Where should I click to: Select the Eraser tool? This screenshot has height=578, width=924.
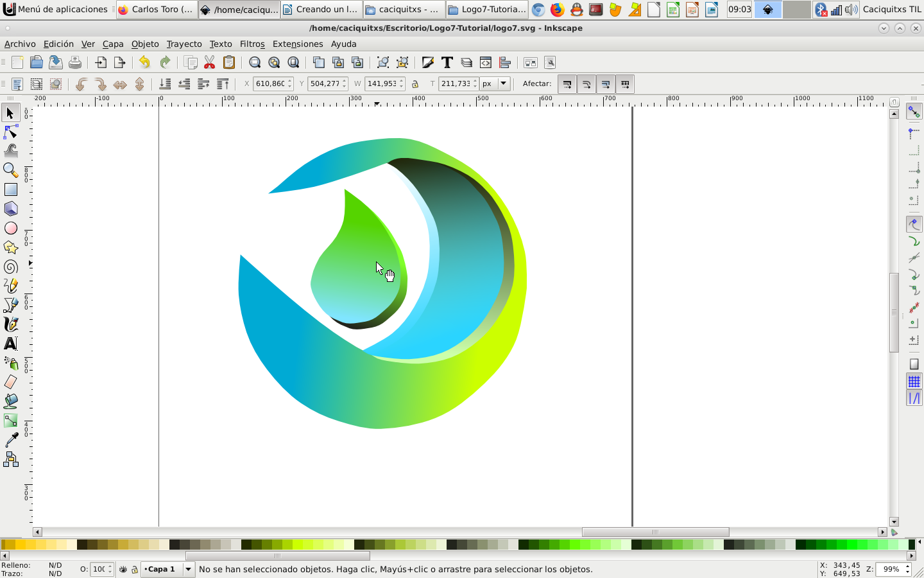point(11,382)
